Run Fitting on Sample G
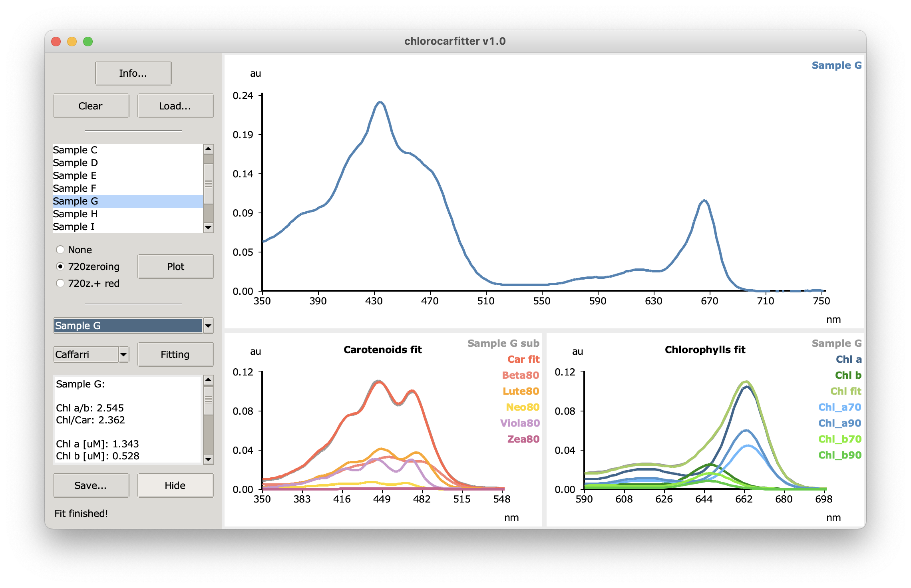This screenshot has width=911, height=588. point(175,354)
